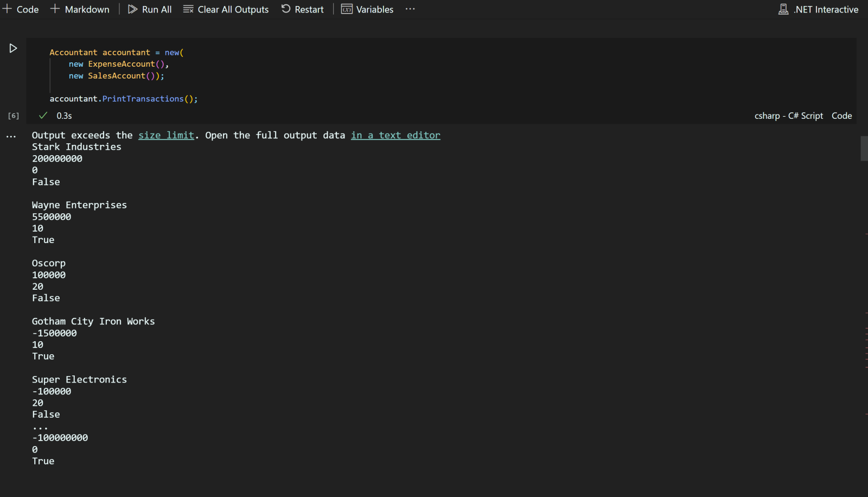Click the value '5500000' in output
This screenshot has width=868, height=497.
pyautogui.click(x=52, y=216)
